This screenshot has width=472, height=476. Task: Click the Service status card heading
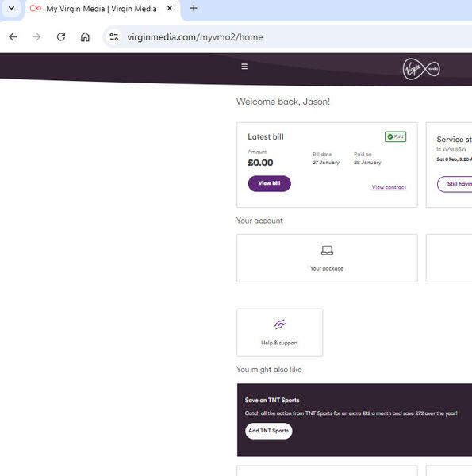[x=454, y=140]
